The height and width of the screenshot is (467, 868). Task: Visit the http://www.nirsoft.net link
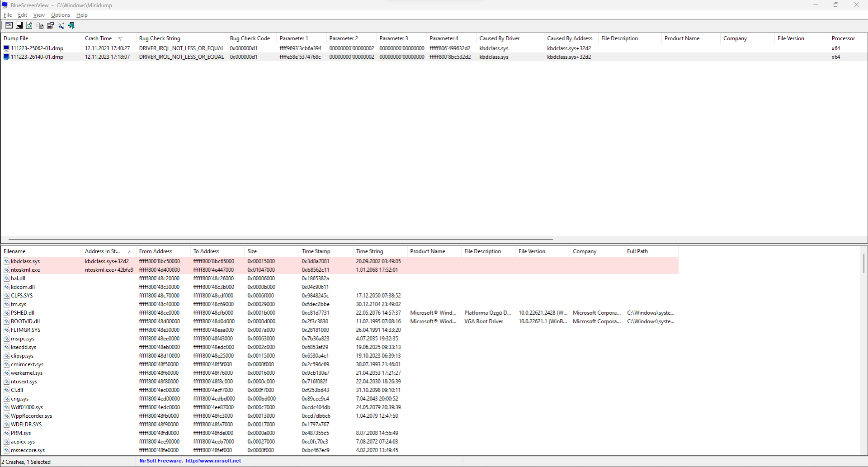(213, 461)
